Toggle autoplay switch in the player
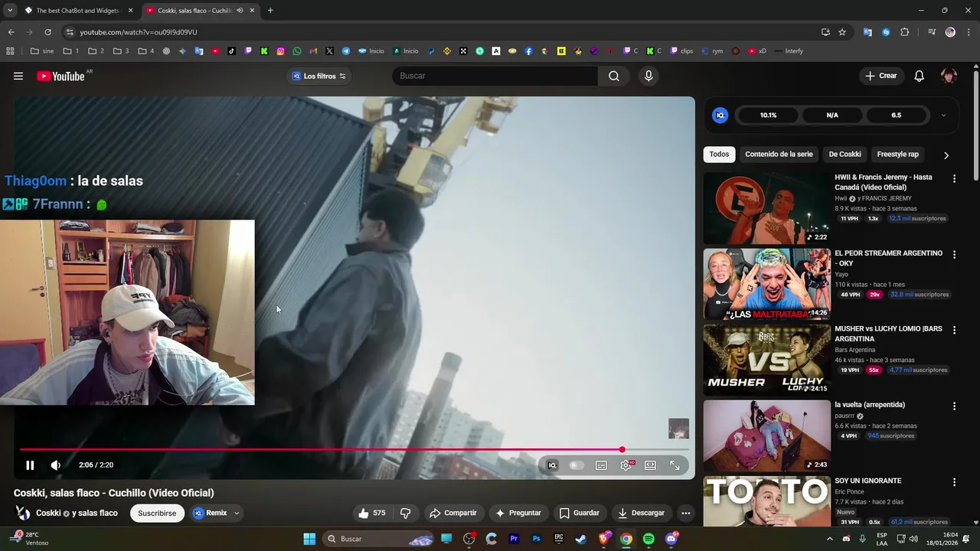980x551 pixels. coord(577,465)
